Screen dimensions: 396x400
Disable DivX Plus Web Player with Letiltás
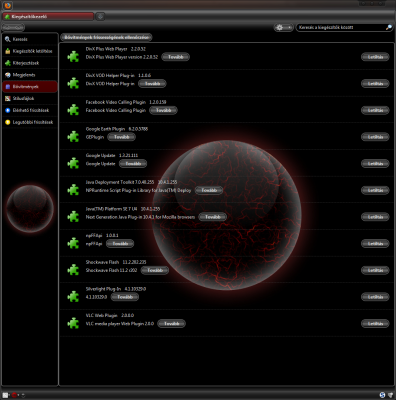375,57
